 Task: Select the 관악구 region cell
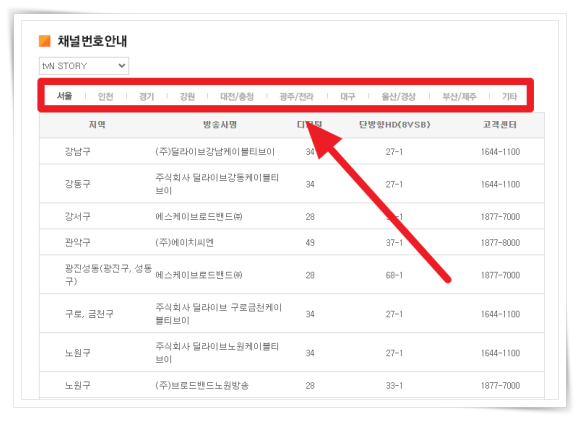78,243
